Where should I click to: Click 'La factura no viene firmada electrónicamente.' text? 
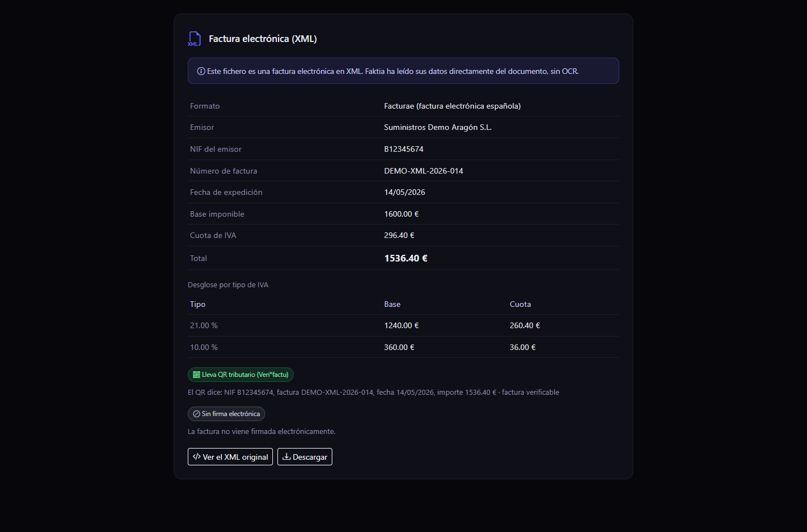point(262,432)
